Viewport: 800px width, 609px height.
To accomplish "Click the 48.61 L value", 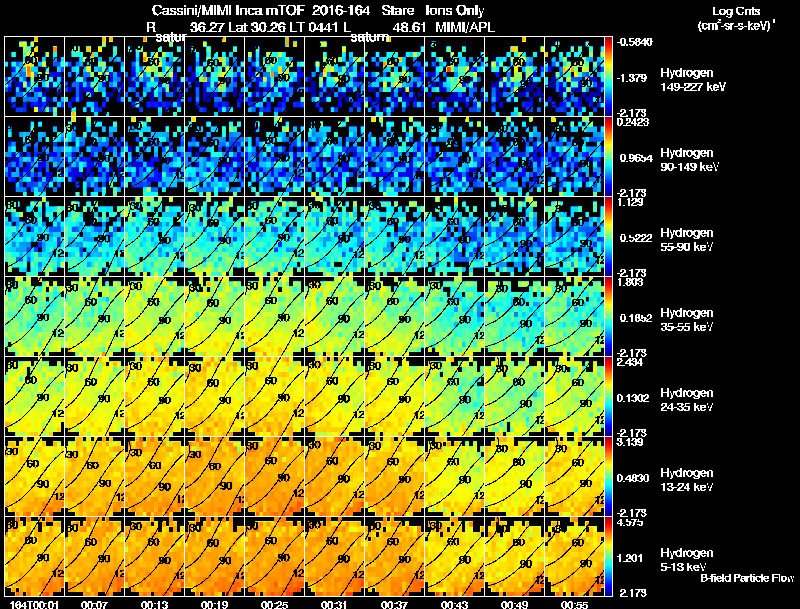I will pyautogui.click(x=410, y=27).
